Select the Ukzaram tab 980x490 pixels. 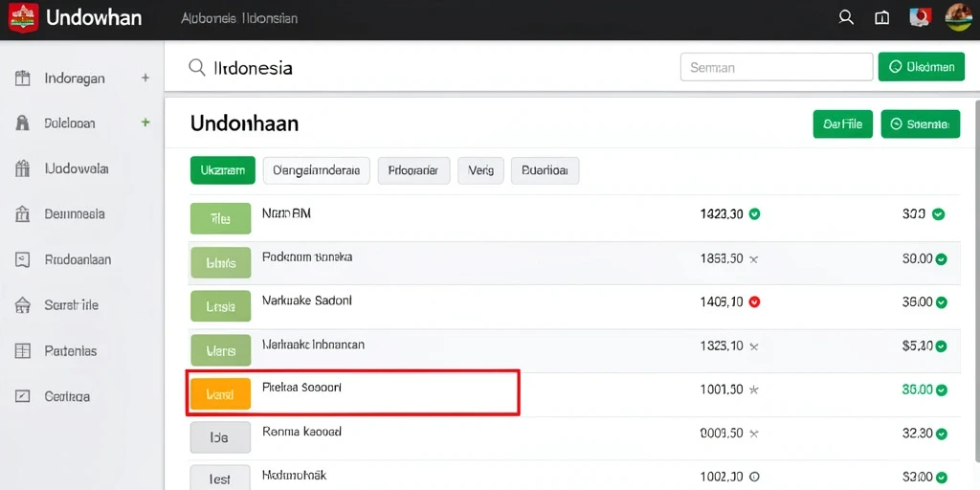222,170
